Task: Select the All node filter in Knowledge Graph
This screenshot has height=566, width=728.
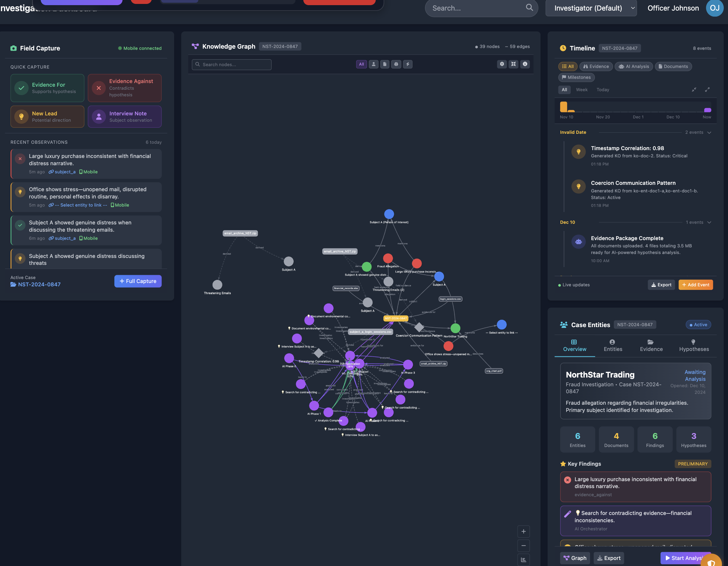Action: coord(361,64)
